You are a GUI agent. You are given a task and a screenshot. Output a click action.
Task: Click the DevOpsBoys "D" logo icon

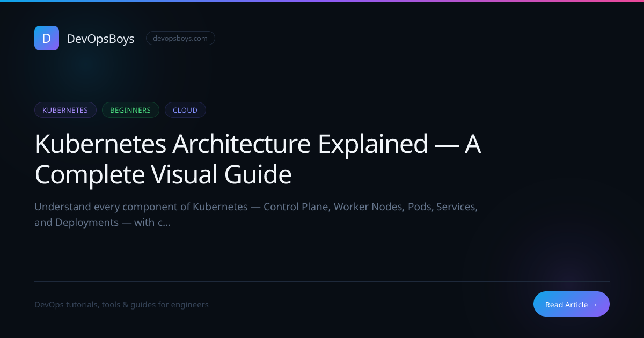[x=47, y=38]
